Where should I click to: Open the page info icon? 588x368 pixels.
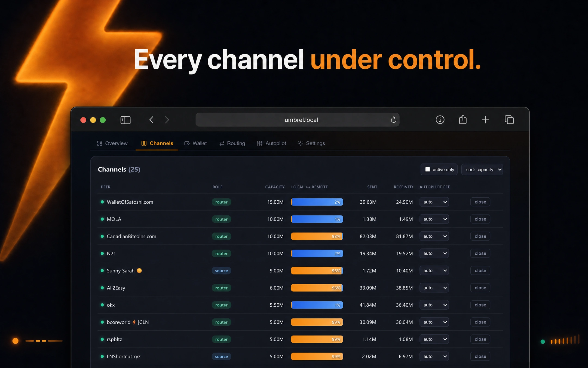coord(440,120)
